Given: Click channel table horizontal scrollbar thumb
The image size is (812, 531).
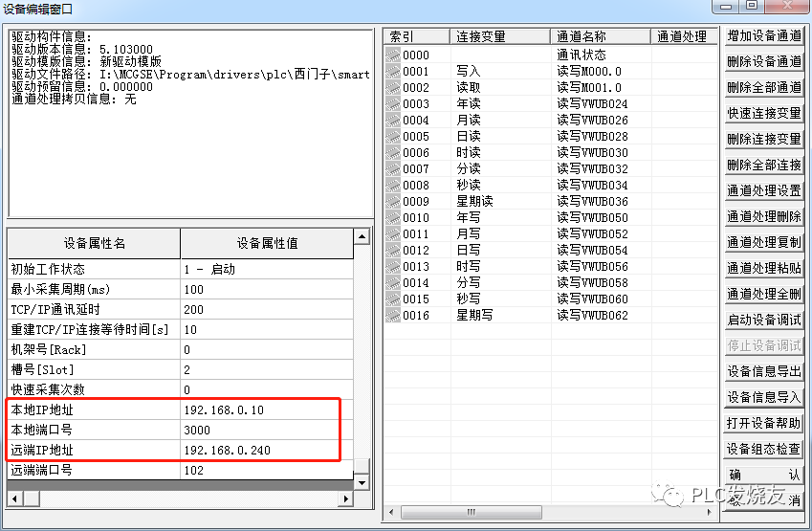Looking at the screenshot, I should [x=472, y=513].
